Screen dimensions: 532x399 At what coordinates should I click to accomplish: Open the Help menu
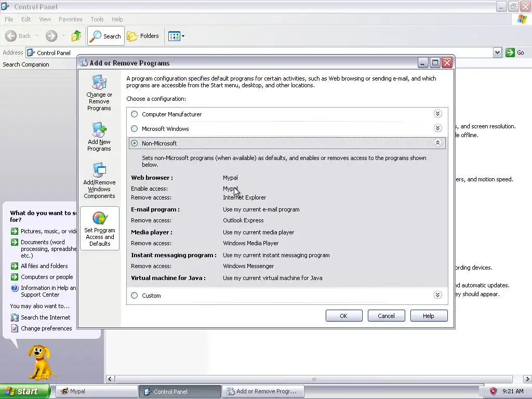point(117,19)
